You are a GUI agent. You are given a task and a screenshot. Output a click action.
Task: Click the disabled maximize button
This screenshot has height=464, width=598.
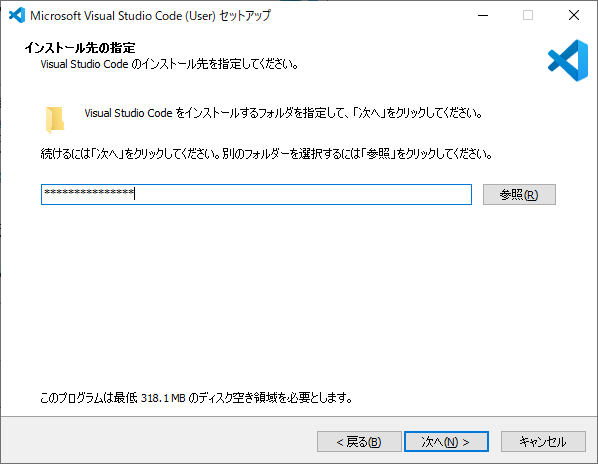528,15
